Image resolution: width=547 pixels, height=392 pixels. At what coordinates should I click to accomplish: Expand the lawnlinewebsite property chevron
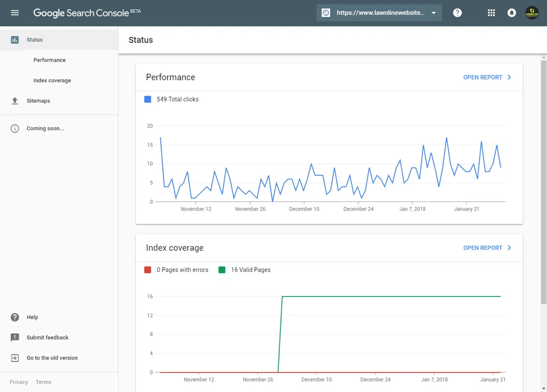click(x=434, y=12)
